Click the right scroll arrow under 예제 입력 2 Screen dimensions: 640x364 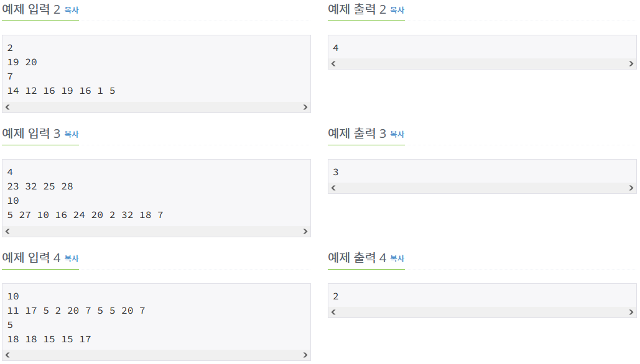click(x=306, y=107)
